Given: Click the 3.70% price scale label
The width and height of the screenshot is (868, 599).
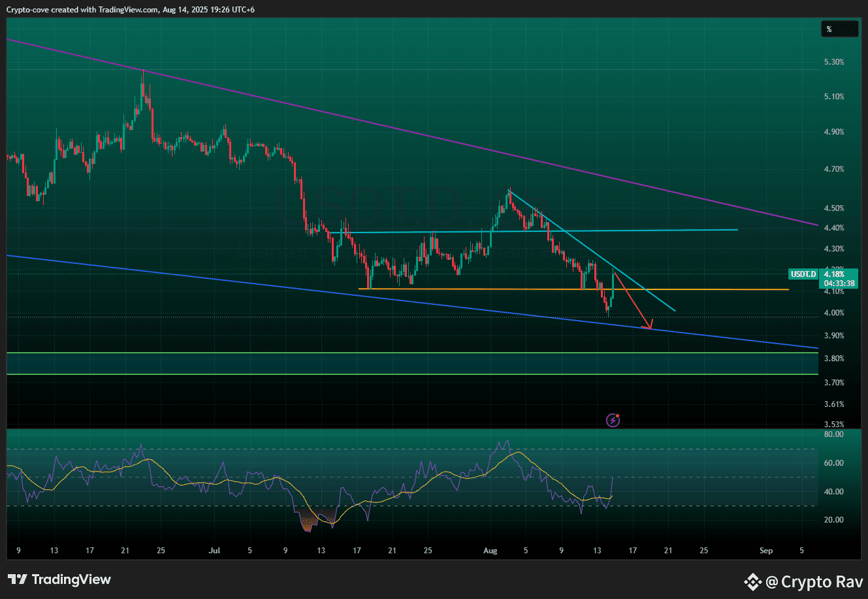Looking at the screenshot, I should [x=834, y=383].
